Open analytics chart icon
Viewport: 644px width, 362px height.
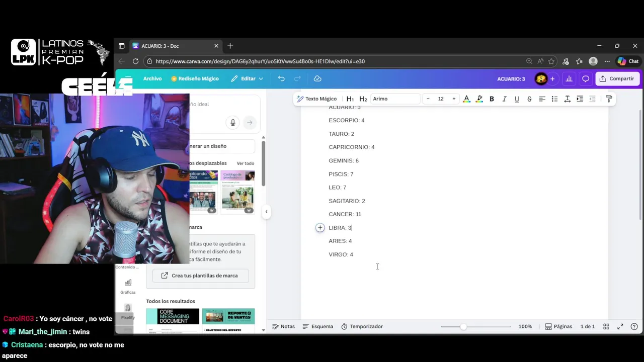point(569,78)
